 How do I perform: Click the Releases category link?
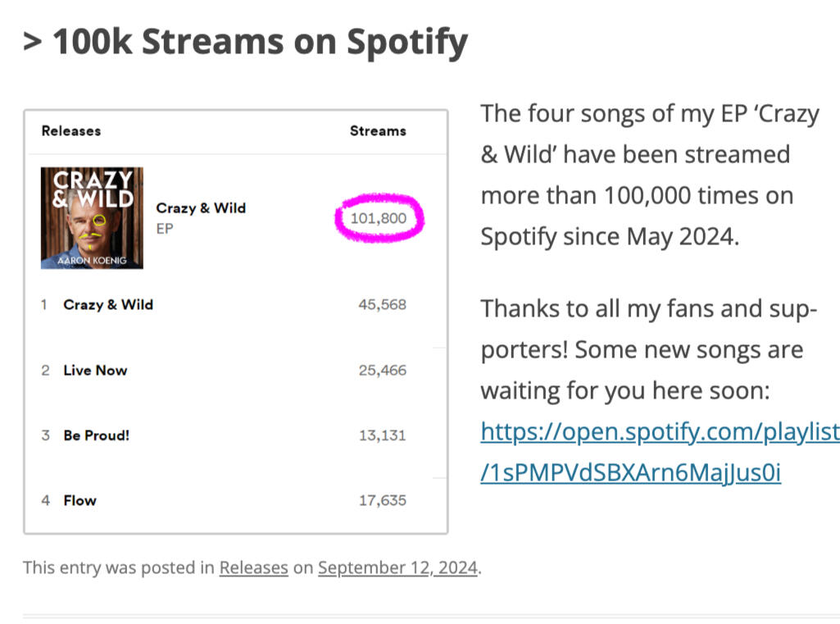253,567
